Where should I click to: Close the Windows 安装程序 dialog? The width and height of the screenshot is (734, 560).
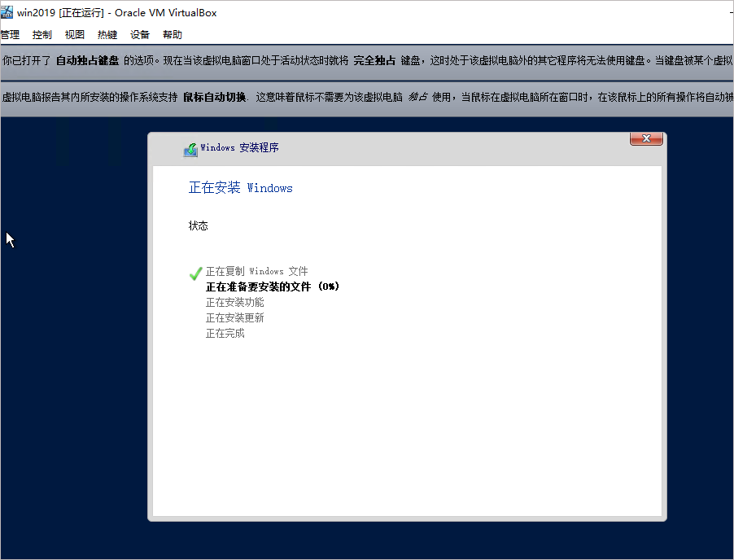[x=646, y=138]
